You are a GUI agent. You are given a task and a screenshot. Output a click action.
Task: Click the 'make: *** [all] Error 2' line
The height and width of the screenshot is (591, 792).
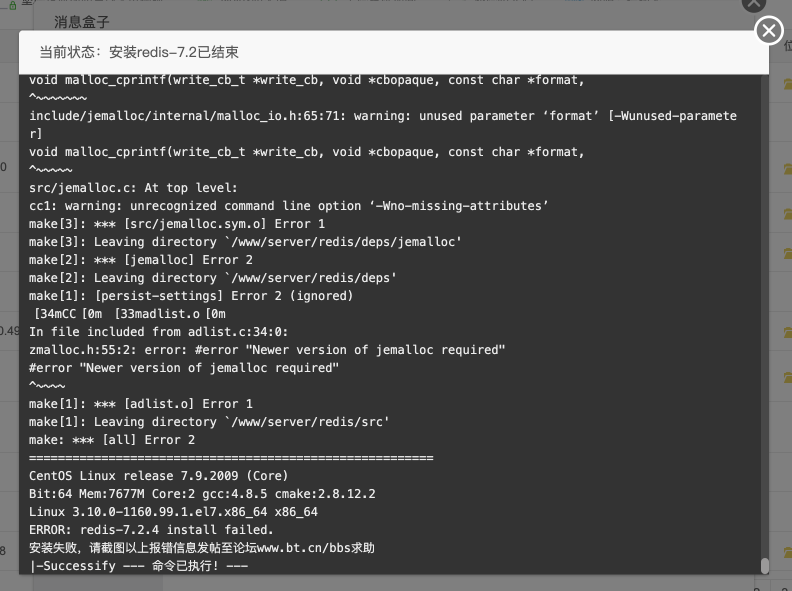point(112,440)
